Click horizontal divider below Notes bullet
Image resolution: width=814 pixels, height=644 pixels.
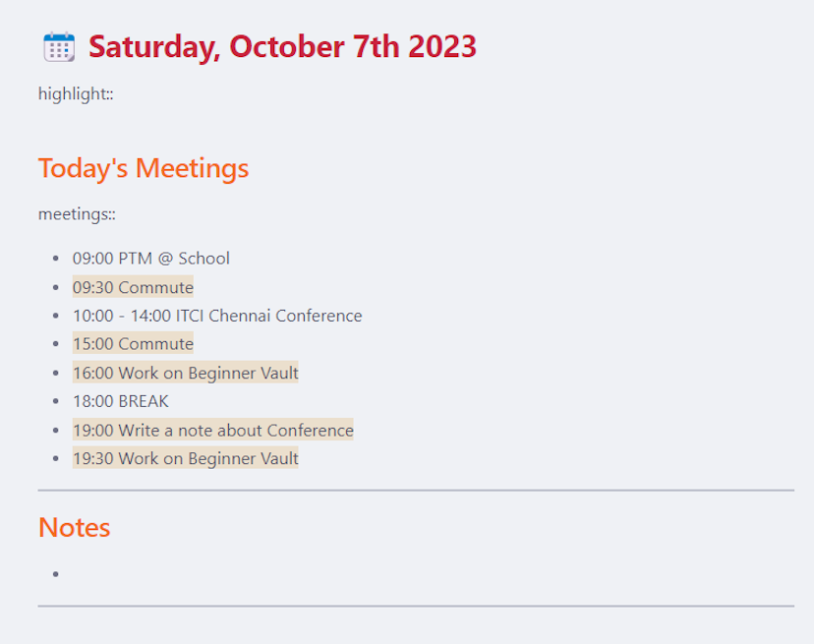click(416, 606)
